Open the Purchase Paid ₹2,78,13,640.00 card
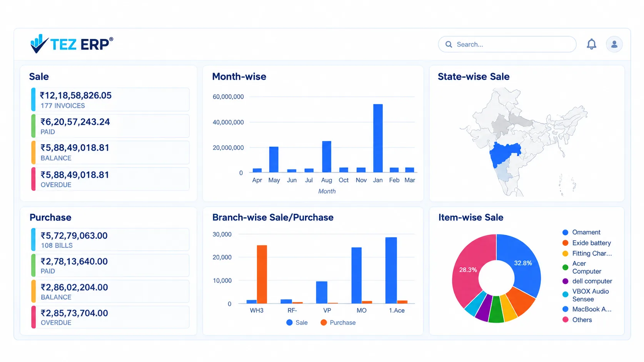Viewport: 644px width, 362px height. pyautogui.click(x=110, y=265)
